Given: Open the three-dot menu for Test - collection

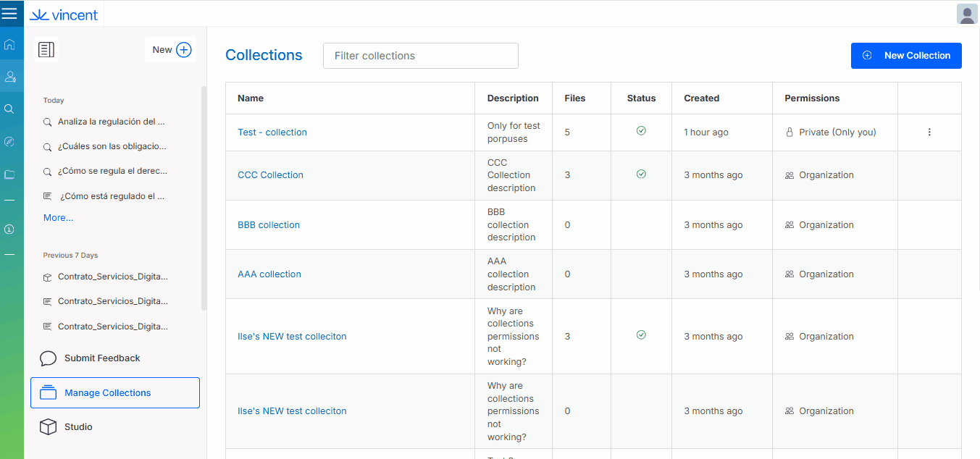Looking at the screenshot, I should 929,132.
